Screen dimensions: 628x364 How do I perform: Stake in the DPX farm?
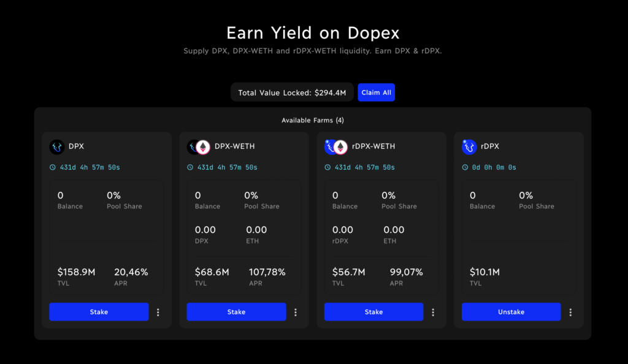[99, 312]
